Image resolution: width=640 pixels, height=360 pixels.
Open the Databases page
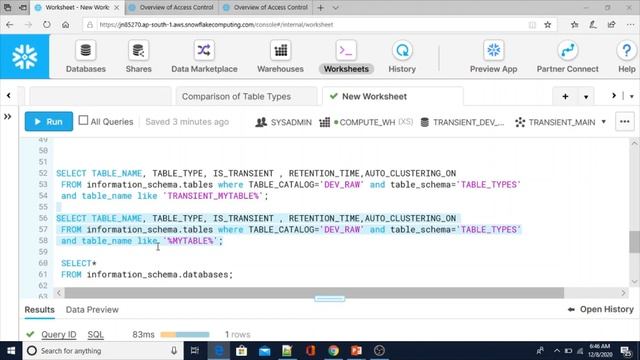[86, 57]
